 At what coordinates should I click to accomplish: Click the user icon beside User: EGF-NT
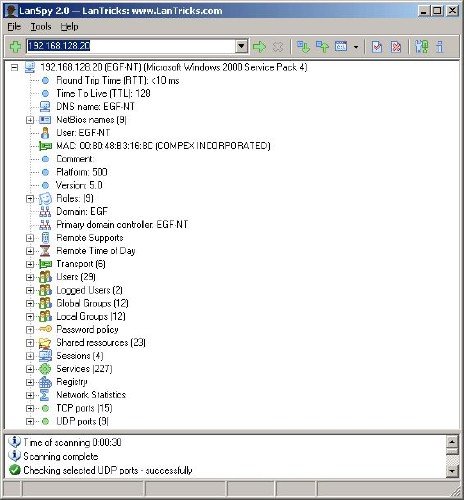(x=45, y=133)
